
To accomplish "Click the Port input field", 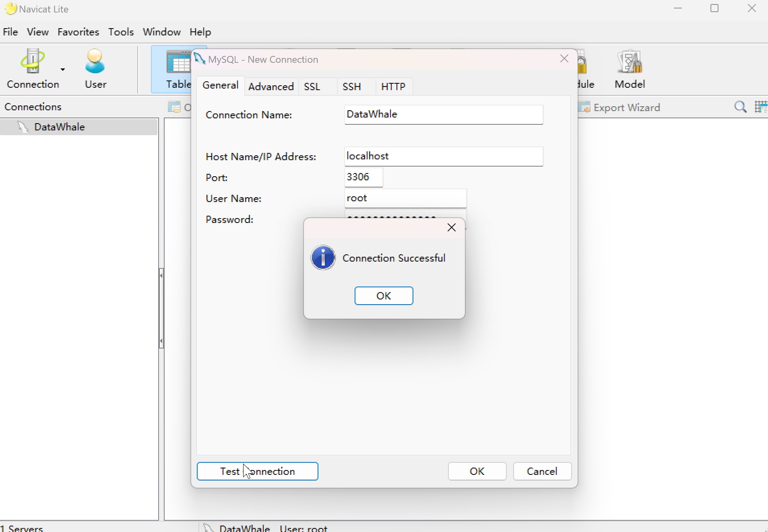I will tap(364, 177).
